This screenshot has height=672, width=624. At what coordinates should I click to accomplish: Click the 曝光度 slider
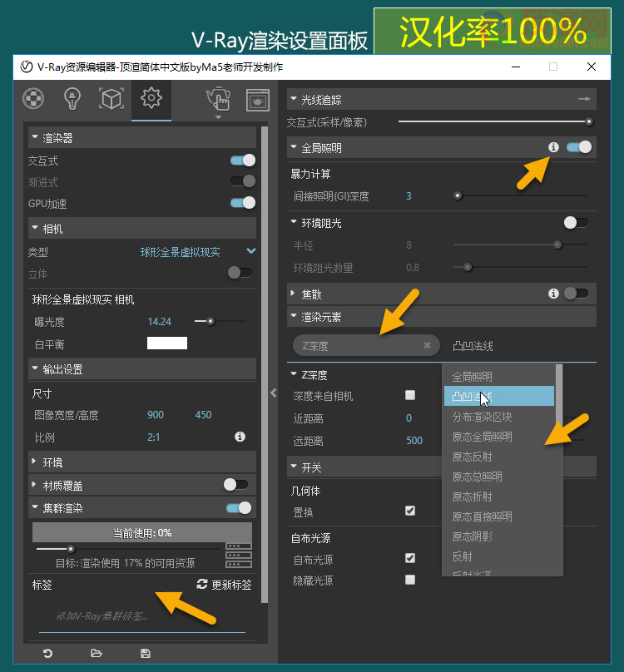(x=220, y=321)
